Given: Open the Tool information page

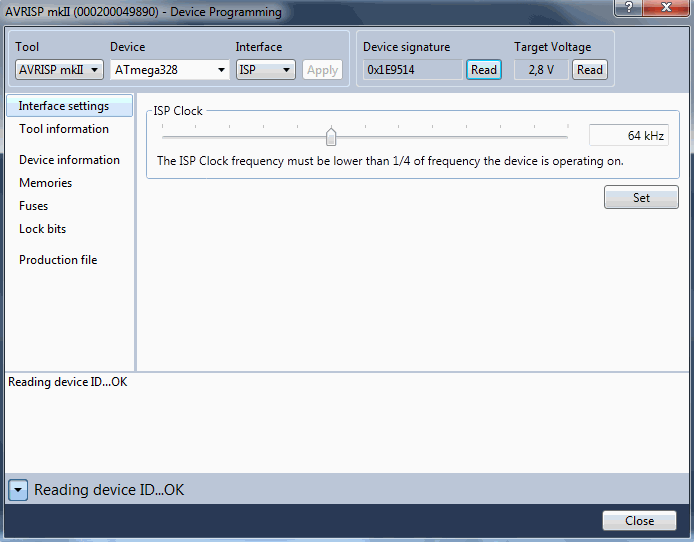Looking at the screenshot, I should pos(64,129).
